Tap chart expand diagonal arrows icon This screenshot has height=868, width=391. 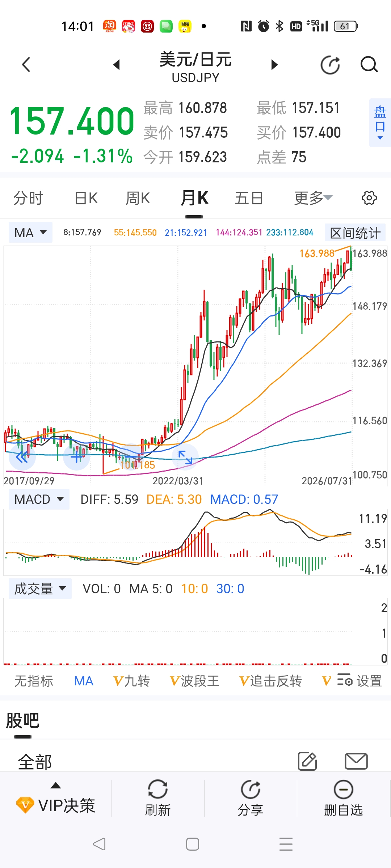(185, 457)
